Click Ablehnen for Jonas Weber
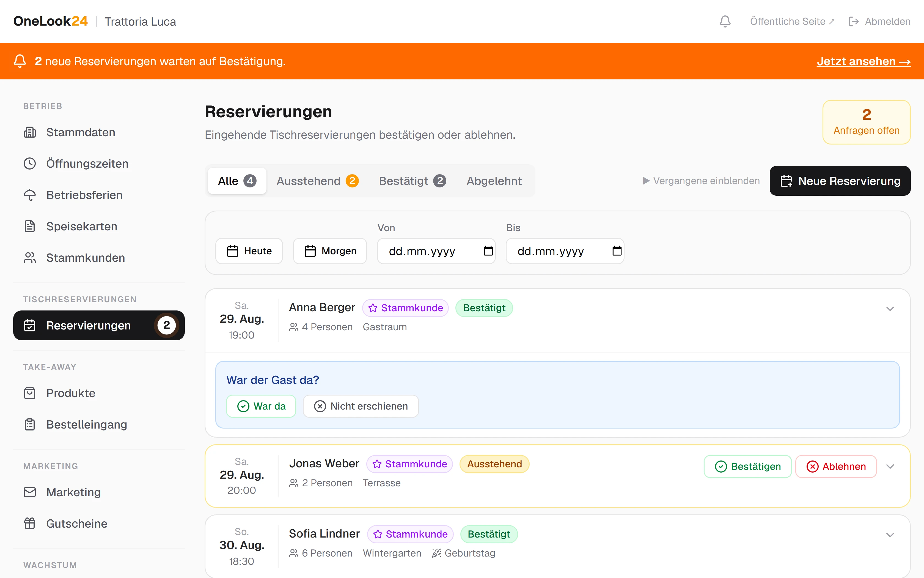Screen dimensions: 924x578 (x=836, y=466)
